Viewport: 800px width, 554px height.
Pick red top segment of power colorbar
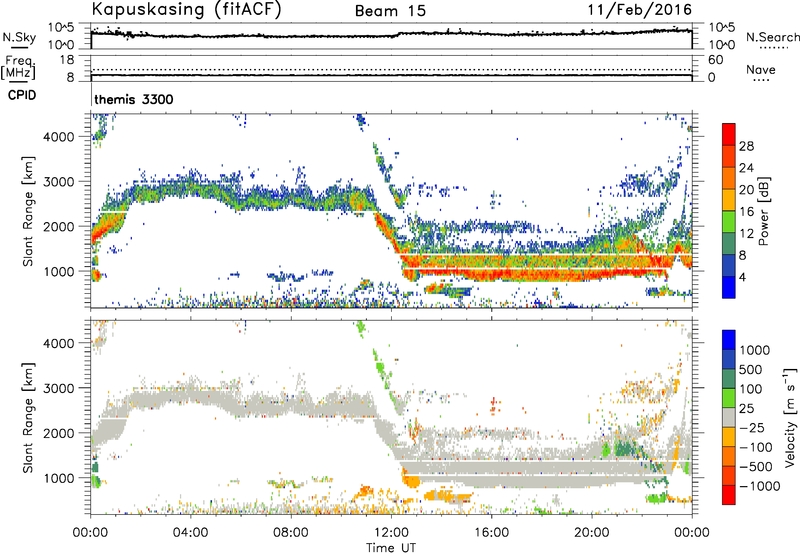click(x=729, y=135)
